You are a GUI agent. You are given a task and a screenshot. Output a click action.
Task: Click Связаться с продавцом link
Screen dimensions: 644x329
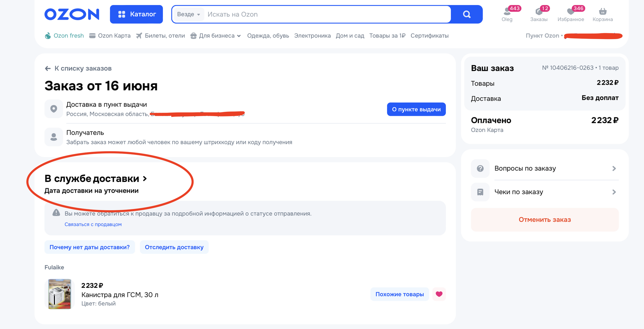pos(93,224)
